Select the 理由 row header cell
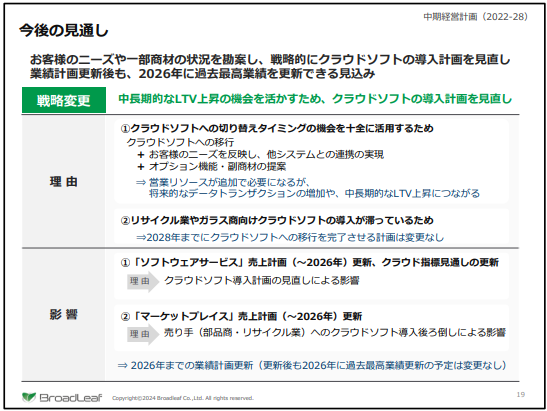The height and width of the screenshot is (411, 547). click(x=63, y=181)
